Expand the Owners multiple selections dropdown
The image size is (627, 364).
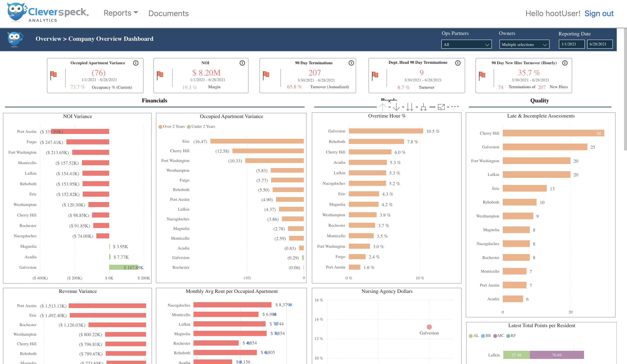click(524, 44)
